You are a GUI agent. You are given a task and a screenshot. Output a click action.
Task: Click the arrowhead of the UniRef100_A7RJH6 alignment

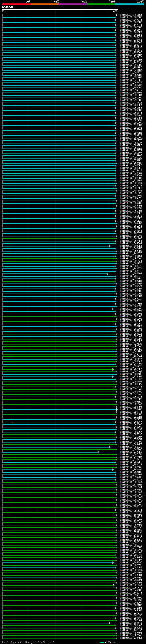[x=113, y=377]
